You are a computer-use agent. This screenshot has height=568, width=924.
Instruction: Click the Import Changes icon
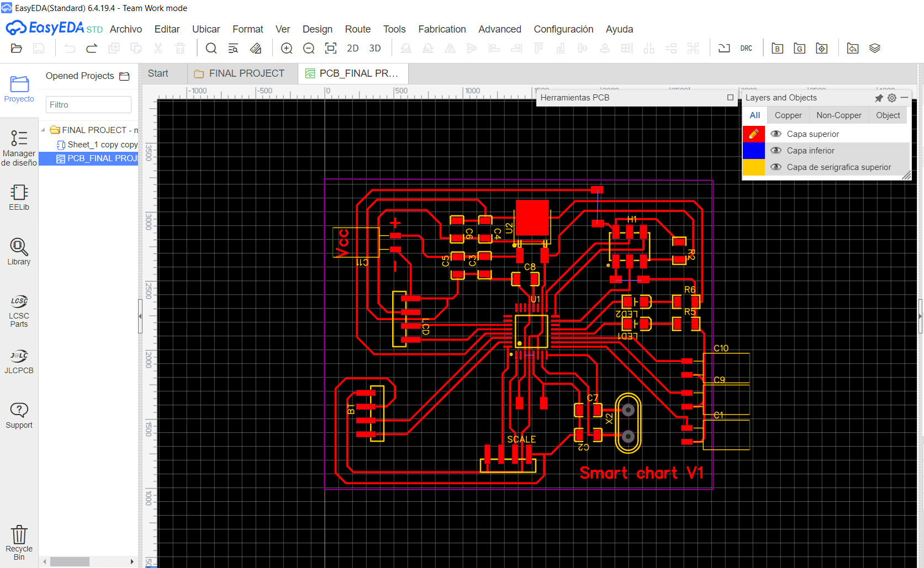click(x=724, y=49)
